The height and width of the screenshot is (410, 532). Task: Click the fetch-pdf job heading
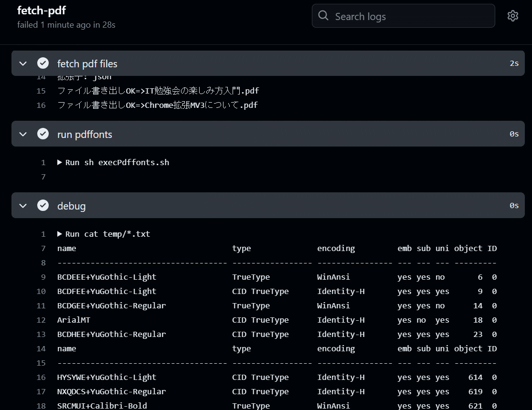coord(42,11)
